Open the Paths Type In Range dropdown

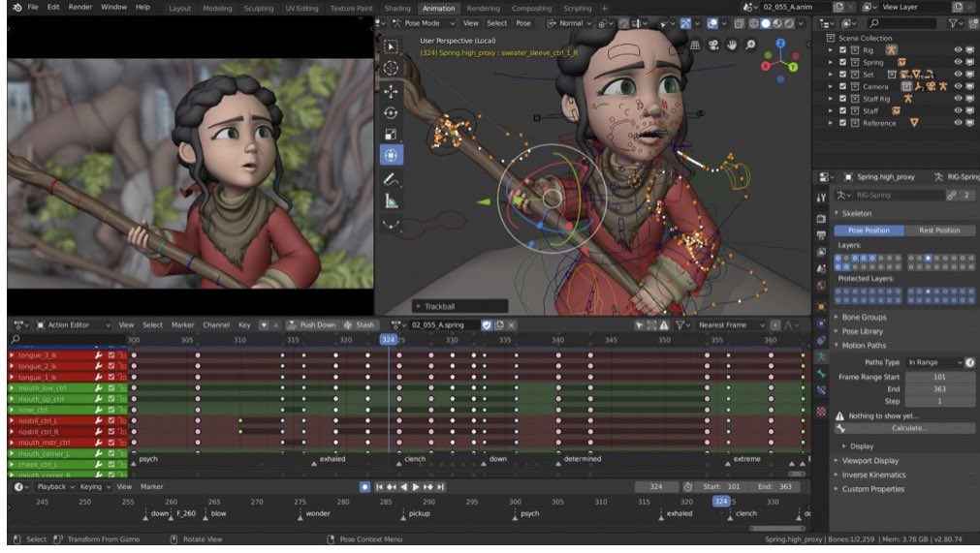tap(935, 362)
